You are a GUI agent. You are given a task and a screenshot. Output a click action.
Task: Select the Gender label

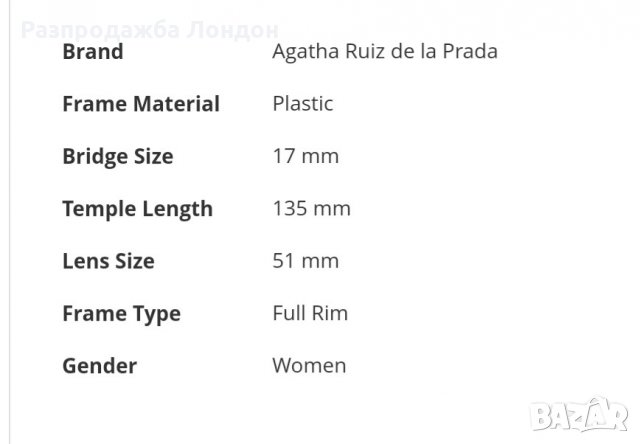point(100,366)
